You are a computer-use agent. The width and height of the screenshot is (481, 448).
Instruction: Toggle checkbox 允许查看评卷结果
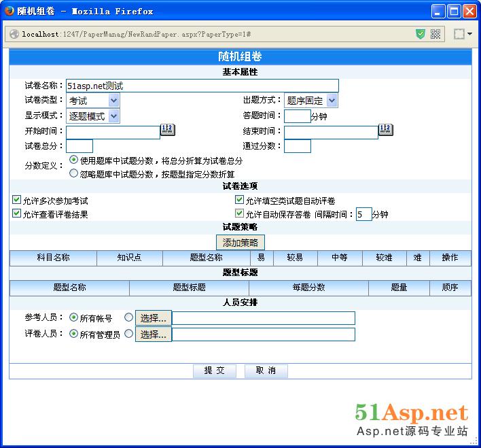(x=16, y=213)
